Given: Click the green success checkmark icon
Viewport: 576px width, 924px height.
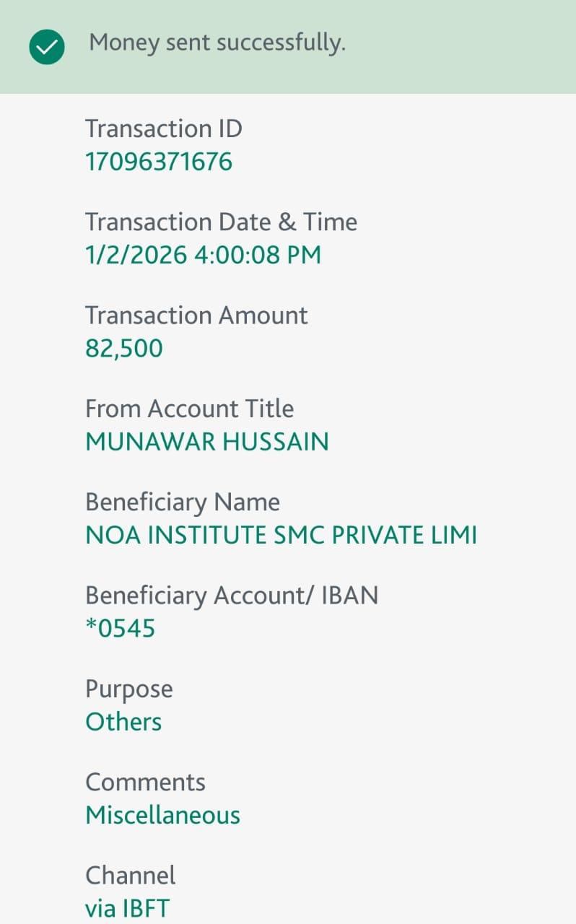Looking at the screenshot, I should click(x=47, y=48).
